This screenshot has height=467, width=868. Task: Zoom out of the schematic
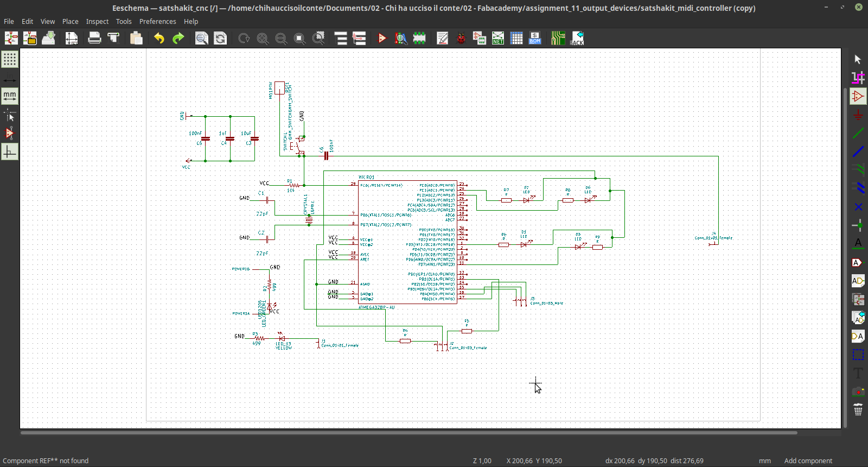tap(281, 38)
